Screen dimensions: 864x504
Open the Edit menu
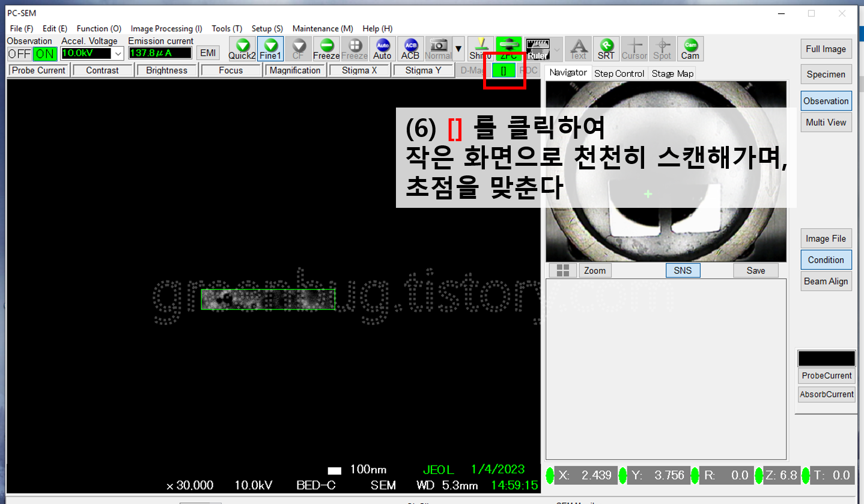[55, 28]
